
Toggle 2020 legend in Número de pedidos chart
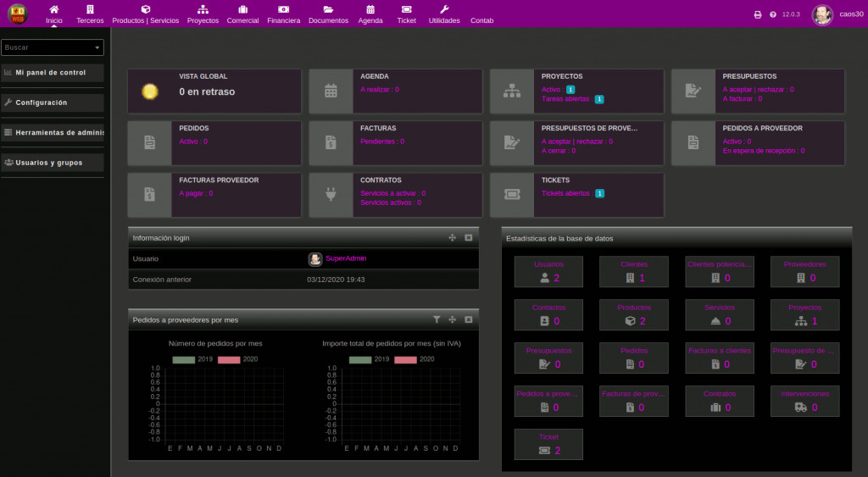click(x=229, y=359)
